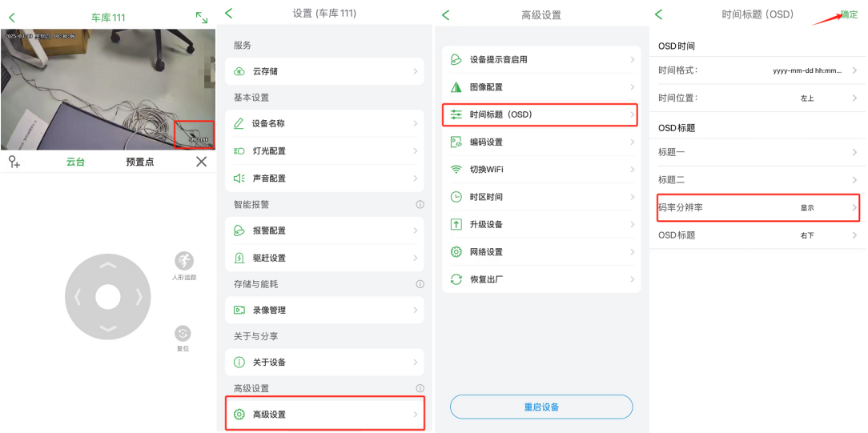Viewport: 868px width, 433px height.
Task: Tilt camera up on PTZ pad
Action: [108, 266]
